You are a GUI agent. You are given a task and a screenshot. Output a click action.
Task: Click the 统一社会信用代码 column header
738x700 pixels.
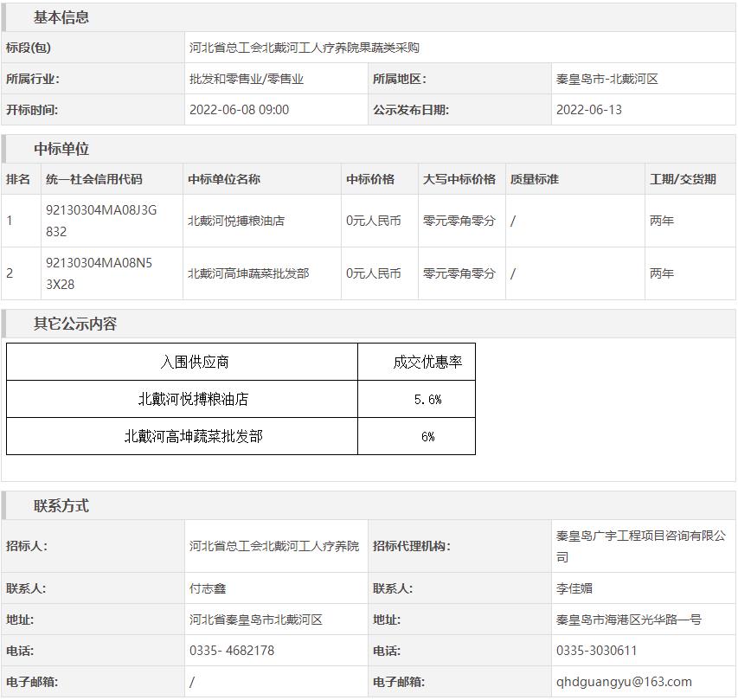point(93,179)
